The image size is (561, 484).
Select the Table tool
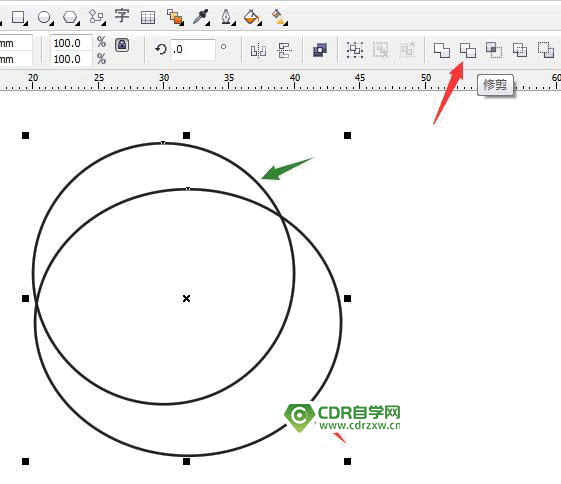pyautogui.click(x=148, y=17)
